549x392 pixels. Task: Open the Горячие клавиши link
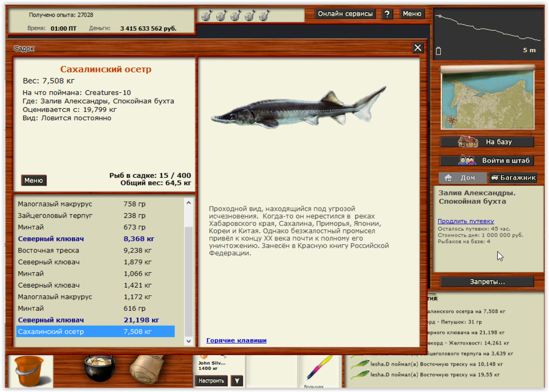(x=238, y=340)
